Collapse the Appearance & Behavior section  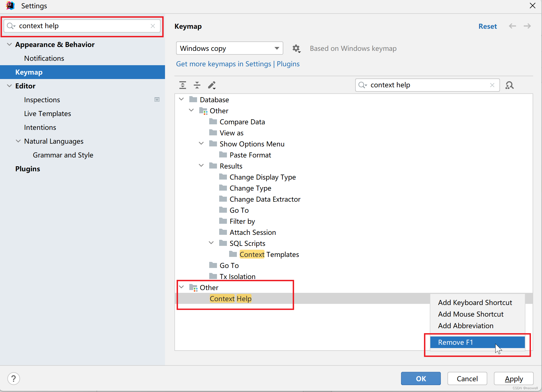tap(9, 44)
